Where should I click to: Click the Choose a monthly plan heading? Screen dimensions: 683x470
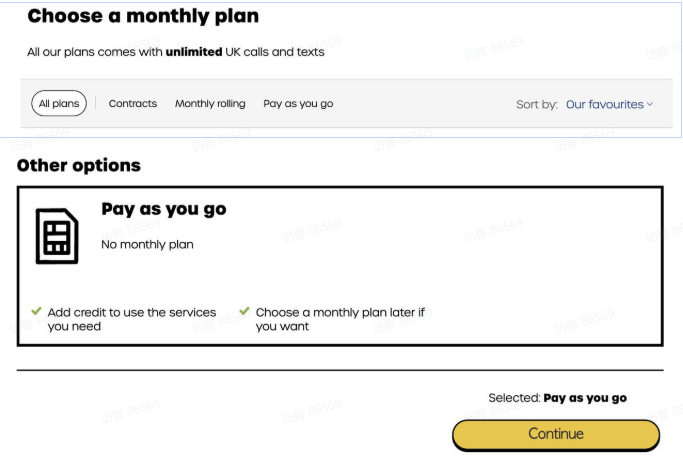coord(143,16)
